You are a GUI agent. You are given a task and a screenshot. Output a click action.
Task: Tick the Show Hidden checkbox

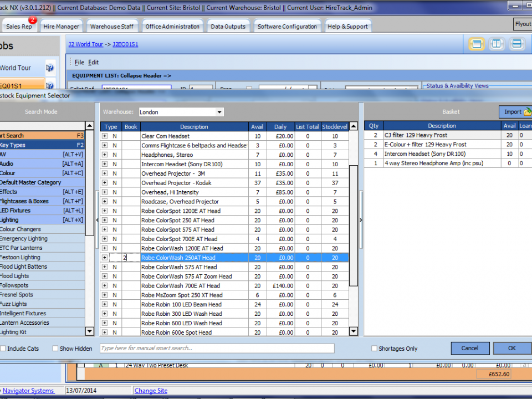pos(55,349)
